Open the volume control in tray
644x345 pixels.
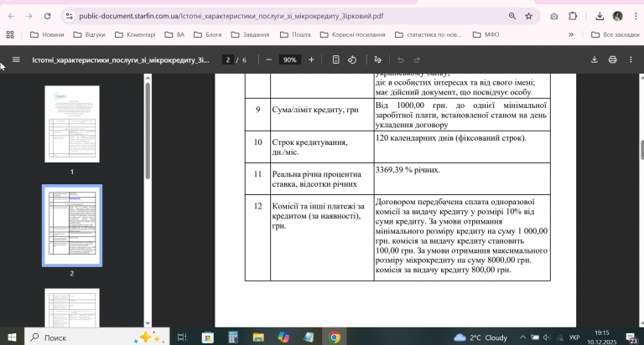[547, 337]
